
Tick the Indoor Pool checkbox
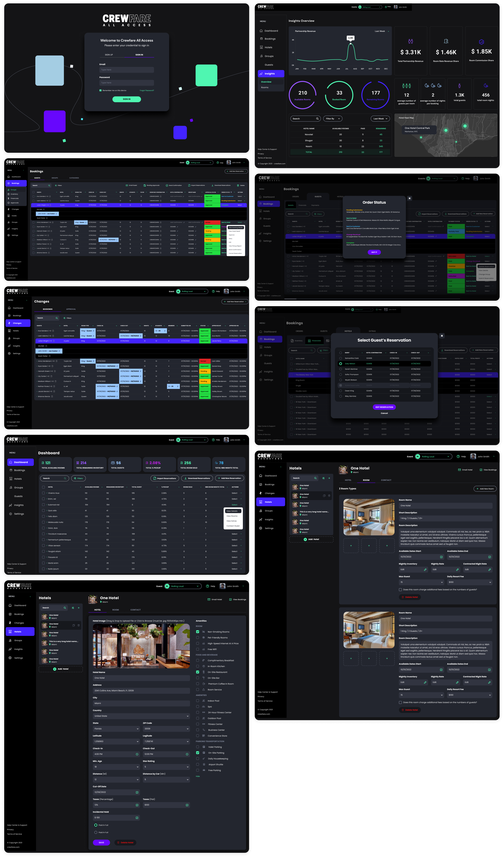198,701
